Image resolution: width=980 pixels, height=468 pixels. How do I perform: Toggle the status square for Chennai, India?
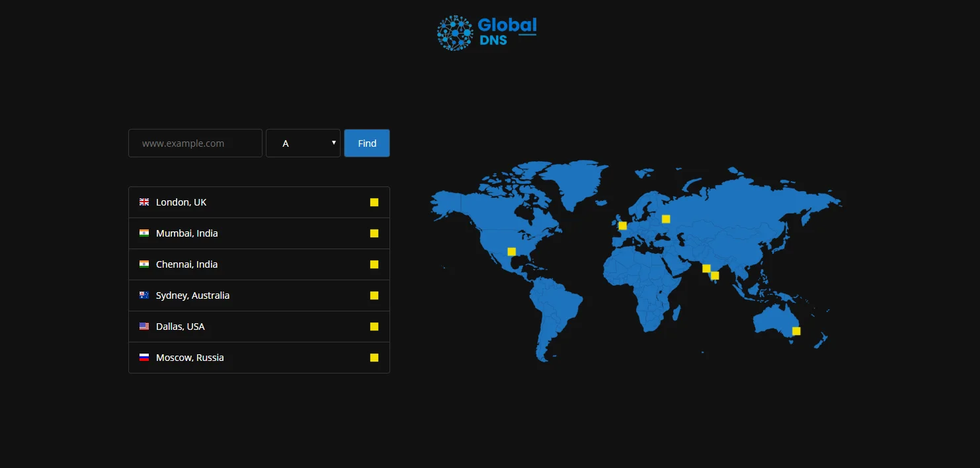tap(374, 264)
